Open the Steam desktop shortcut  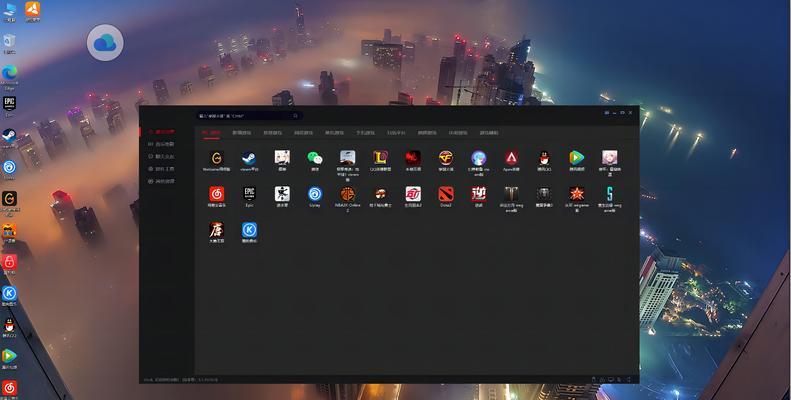9,137
